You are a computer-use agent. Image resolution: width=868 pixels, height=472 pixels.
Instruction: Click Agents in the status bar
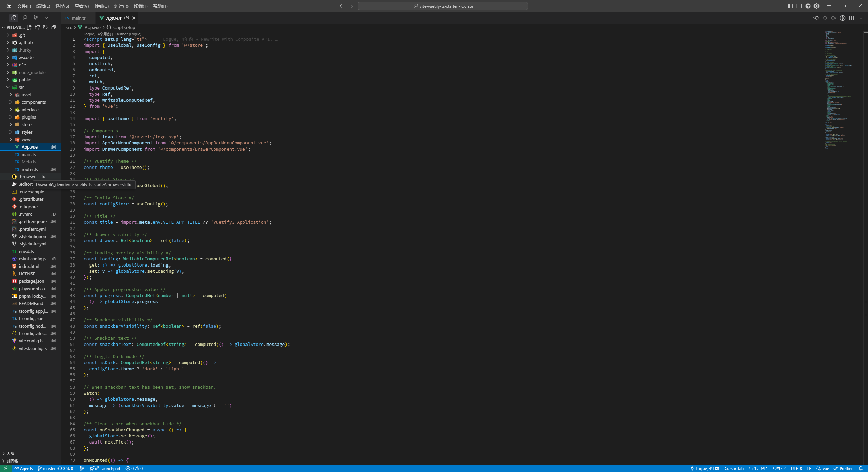(x=23, y=468)
